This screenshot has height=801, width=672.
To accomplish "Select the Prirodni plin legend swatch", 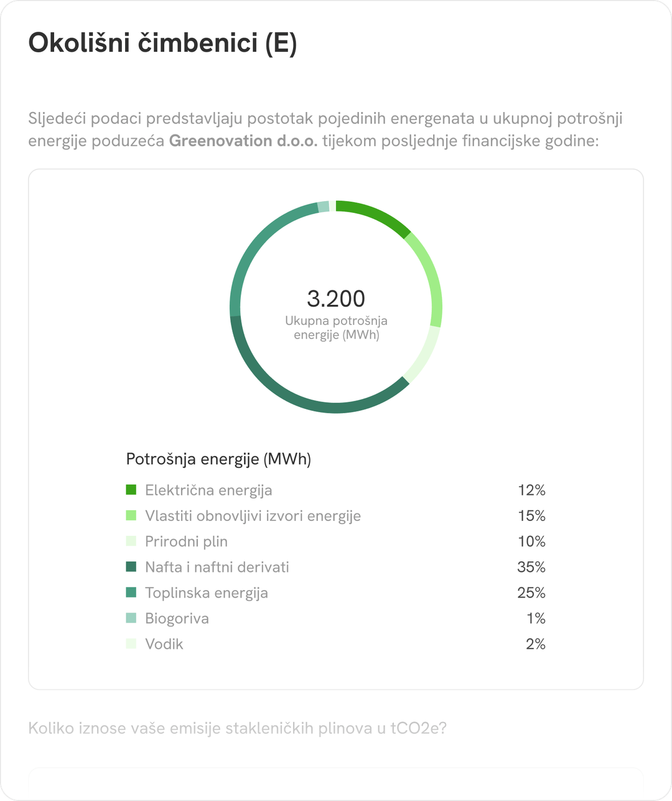I will pos(131,541).
